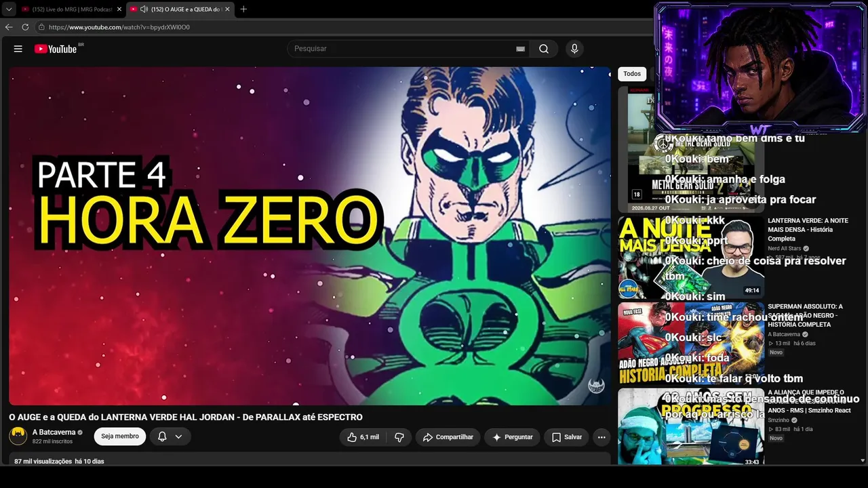Open the SUPERMAN ABSOLUTO video title

tap(806, 315)
